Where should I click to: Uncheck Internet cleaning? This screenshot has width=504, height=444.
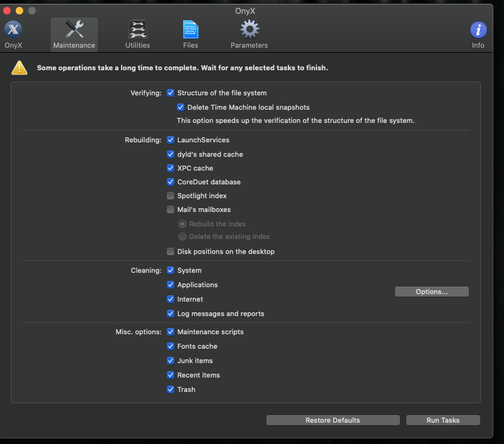pyautogui.click(x=171, y=299)
